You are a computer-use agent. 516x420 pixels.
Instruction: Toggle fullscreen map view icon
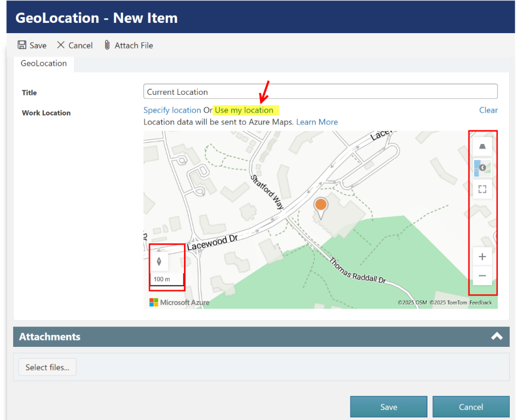[482, 189]
